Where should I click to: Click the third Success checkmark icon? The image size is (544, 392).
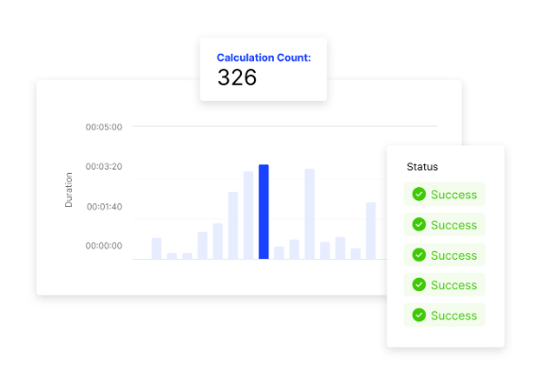click(x=418, y=255)
